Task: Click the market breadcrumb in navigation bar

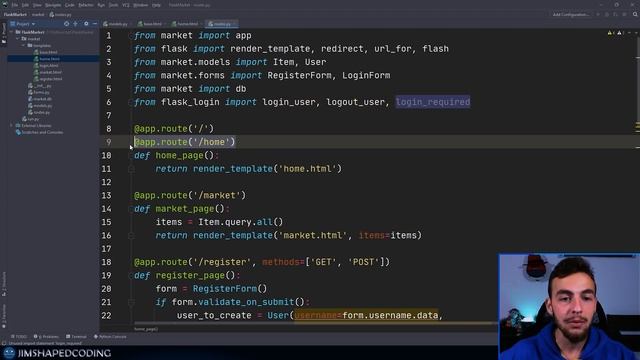Action: 38,14
